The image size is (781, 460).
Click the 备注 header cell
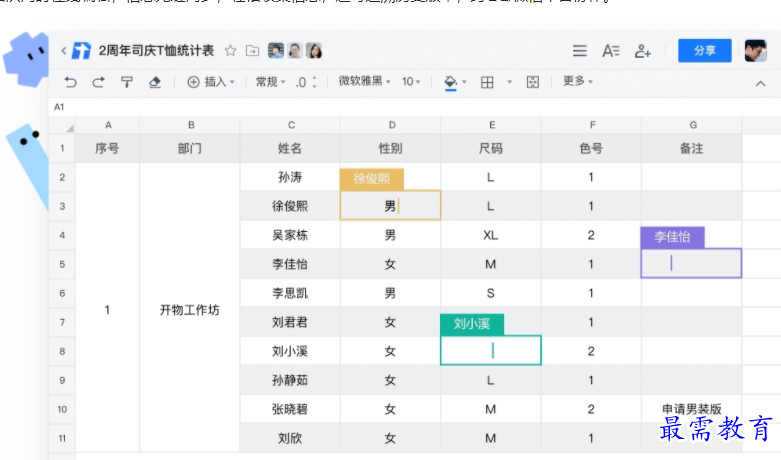[x=692, y=148]
